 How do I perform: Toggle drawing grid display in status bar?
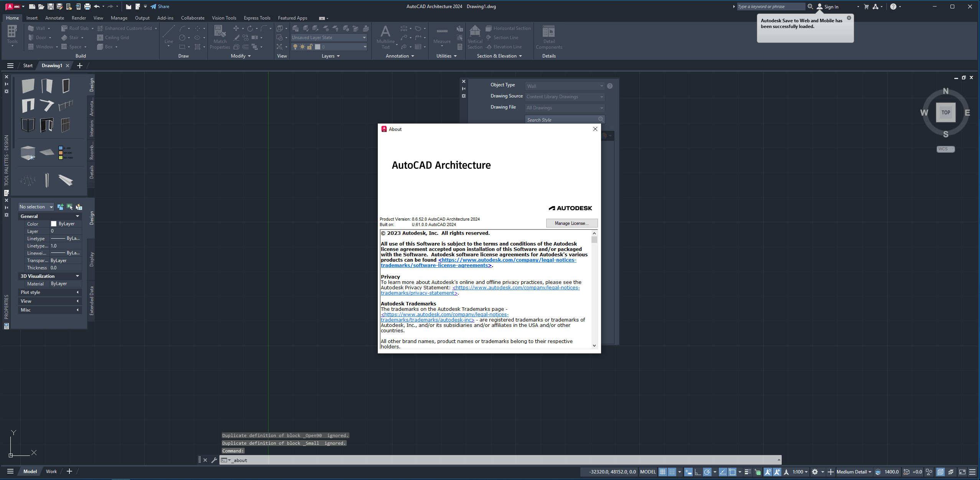tap(662, 472)
